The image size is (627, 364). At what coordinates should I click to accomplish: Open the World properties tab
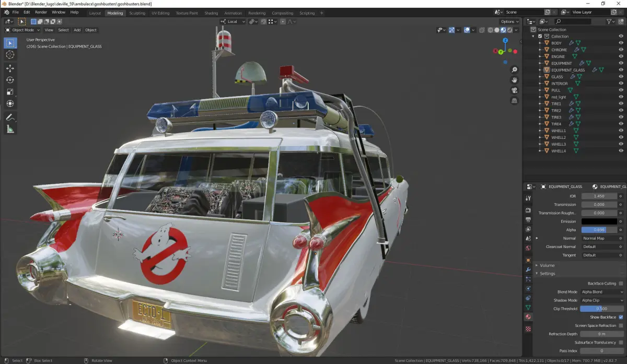[x=528, y=248]
